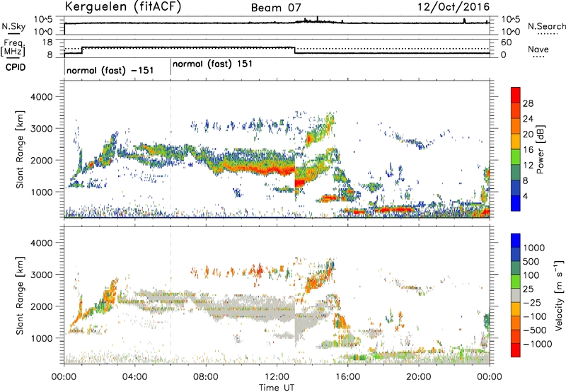Click the "4000" tick of the velocity panel
The image size is (566, 392).
(x=42, y=243)
